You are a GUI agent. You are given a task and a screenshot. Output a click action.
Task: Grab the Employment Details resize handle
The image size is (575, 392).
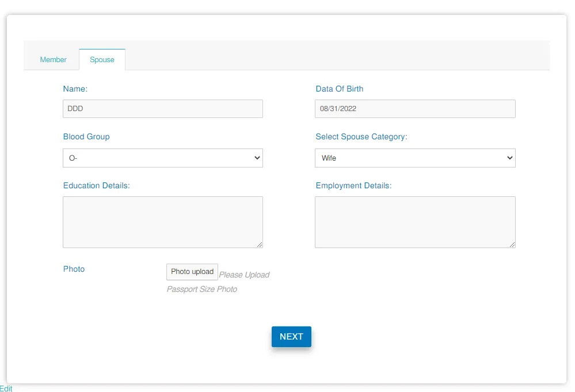pos(512,245)
